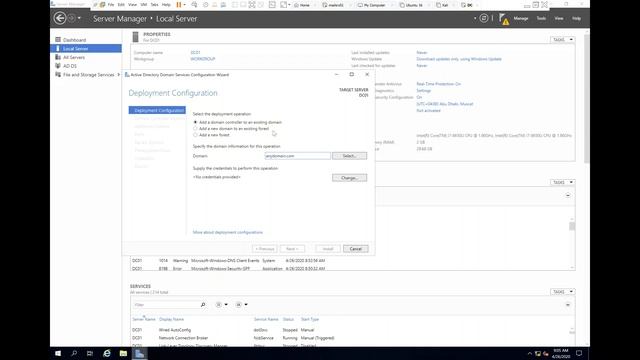Screen dimensions: 640x360
Task: Click the Dashboard sidebar icon
Action: coord(58,40)
